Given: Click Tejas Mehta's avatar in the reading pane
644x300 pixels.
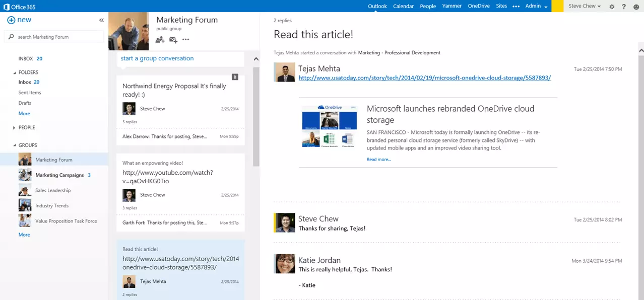Looking at the screenshot, I should 284,72.
